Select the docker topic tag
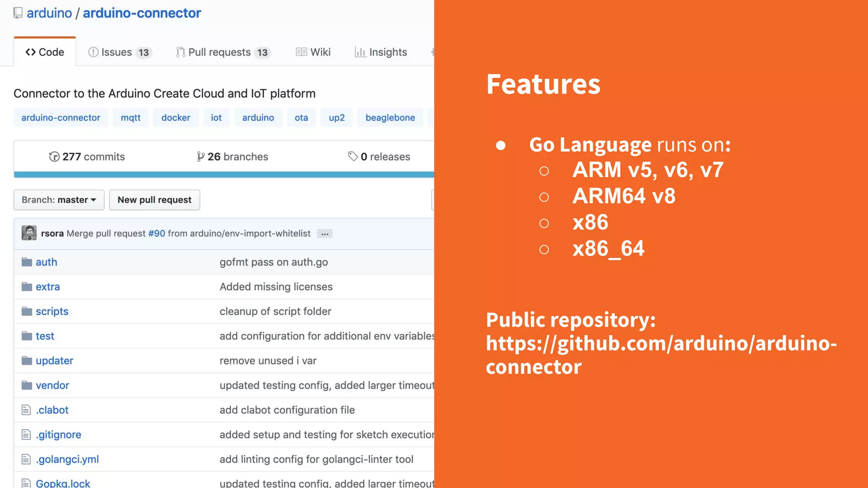 tap(175, 118)
